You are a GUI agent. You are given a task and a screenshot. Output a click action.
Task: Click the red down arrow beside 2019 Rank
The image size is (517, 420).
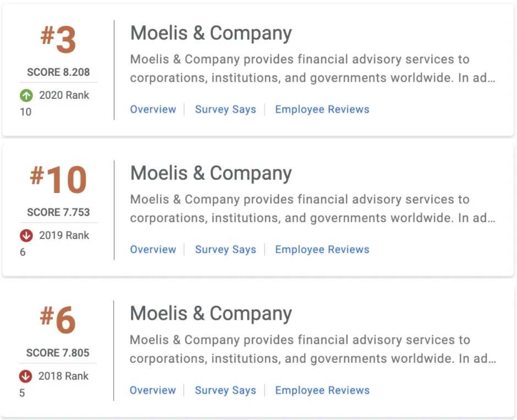click(x=26, y=236)
